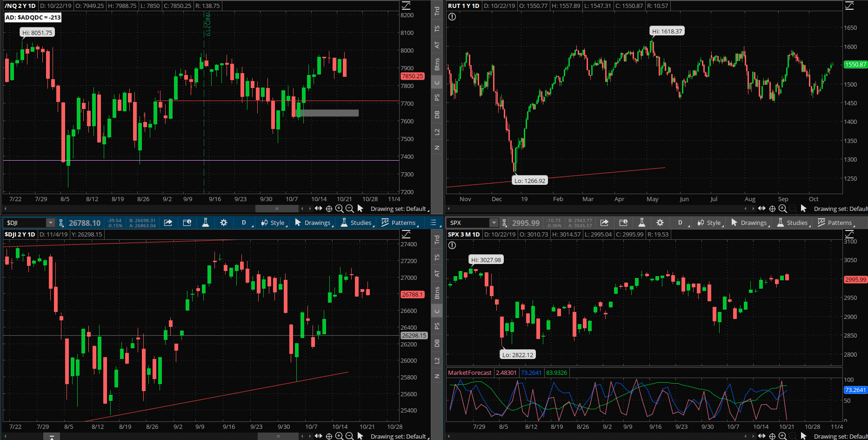Open chart settings gear in $DJI toolbar
The height and width of the screenshot is (440, 868).
click(223, 223)
